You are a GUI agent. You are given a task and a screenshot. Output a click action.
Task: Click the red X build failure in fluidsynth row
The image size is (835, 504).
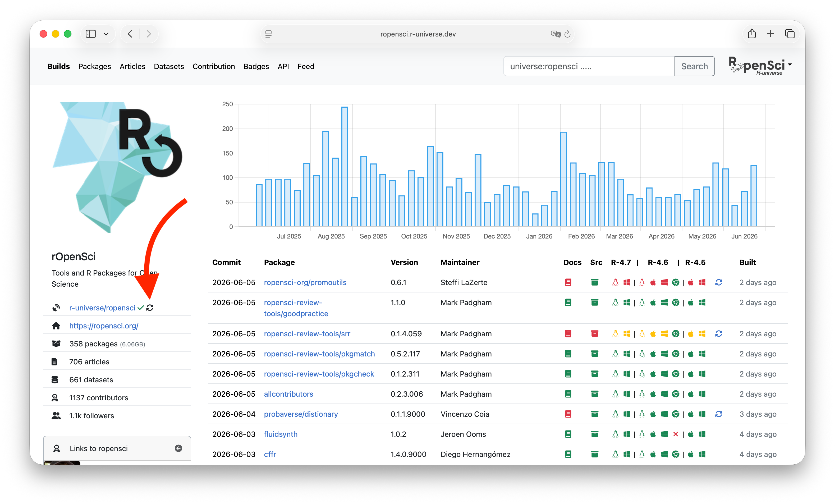[x=675, y=434]
